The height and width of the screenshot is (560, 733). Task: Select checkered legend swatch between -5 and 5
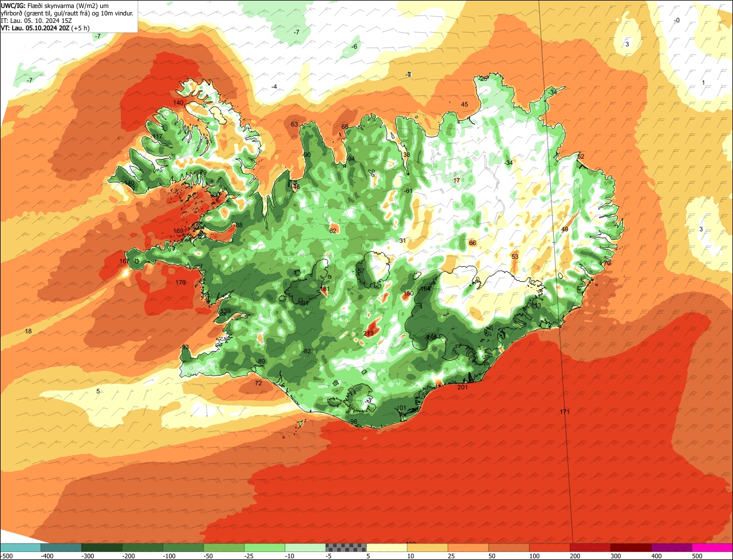(346, 547)
